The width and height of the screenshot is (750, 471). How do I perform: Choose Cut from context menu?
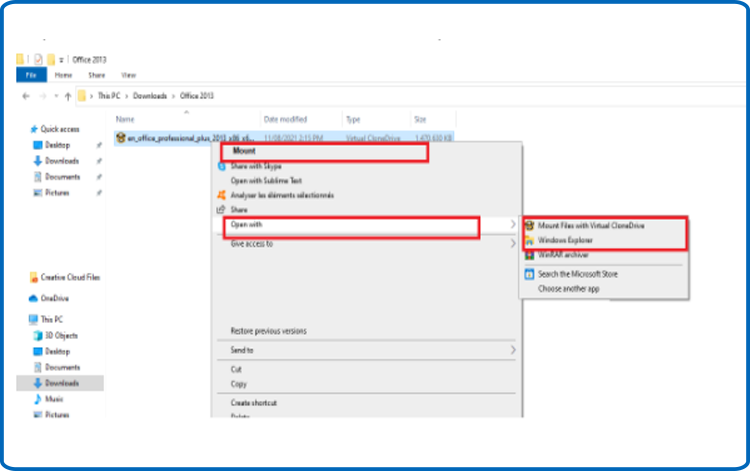(x=236, y=369)
